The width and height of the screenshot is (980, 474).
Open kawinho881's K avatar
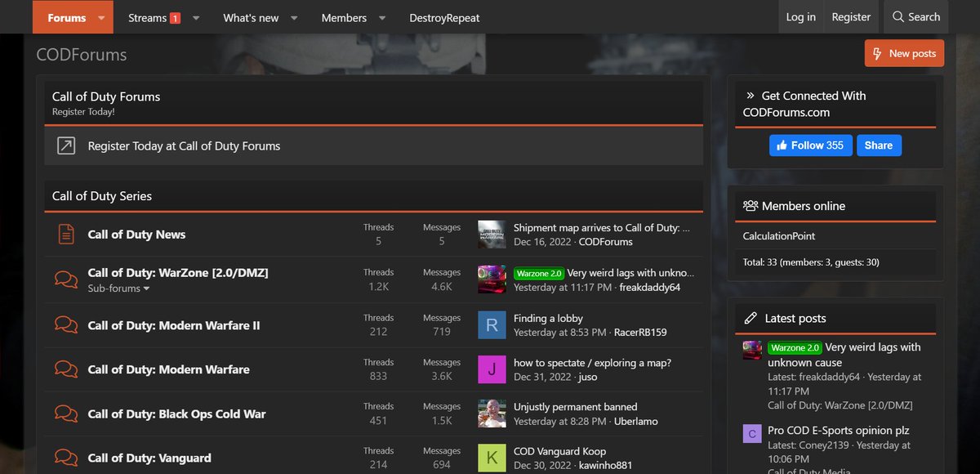492,458
